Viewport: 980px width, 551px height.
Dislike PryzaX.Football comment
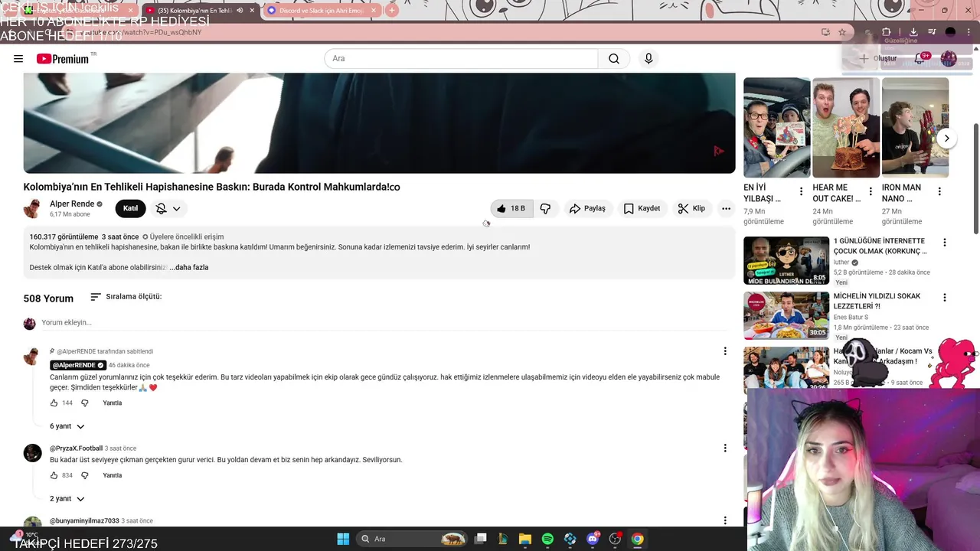85,475
